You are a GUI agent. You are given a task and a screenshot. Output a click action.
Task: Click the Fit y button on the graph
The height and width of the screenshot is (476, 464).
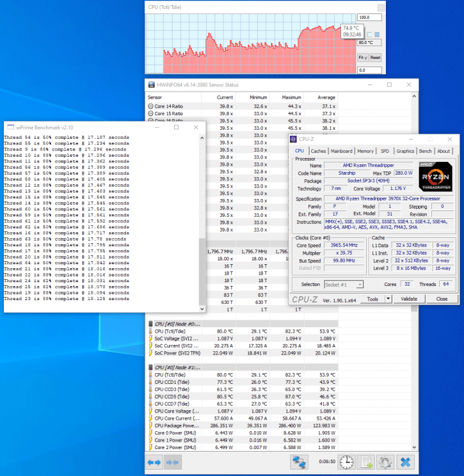pos(362,57)
